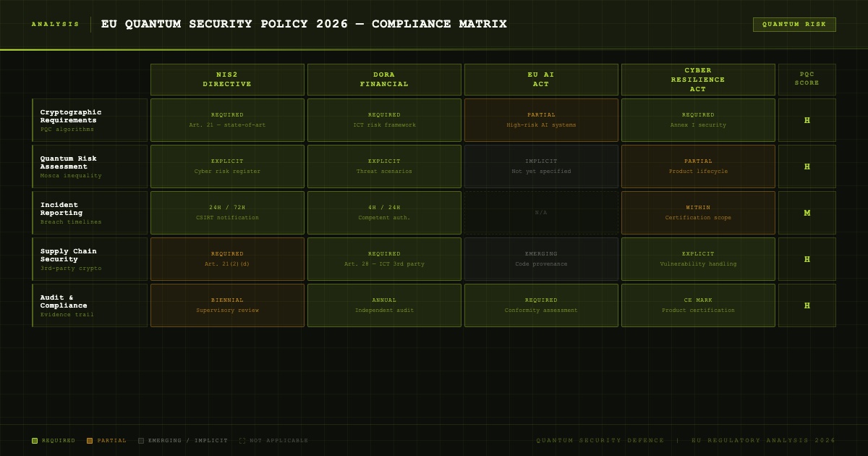Screen dimensions: 868x456
Task: Click the 'Art. 28 — ICT 3rd party' cell
Action: [x=384, y=259]
